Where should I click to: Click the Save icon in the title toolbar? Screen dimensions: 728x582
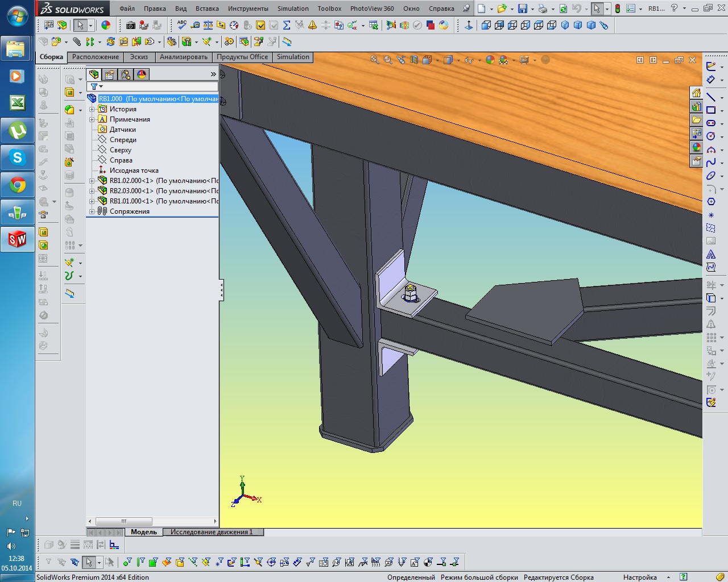coord(522,9)
